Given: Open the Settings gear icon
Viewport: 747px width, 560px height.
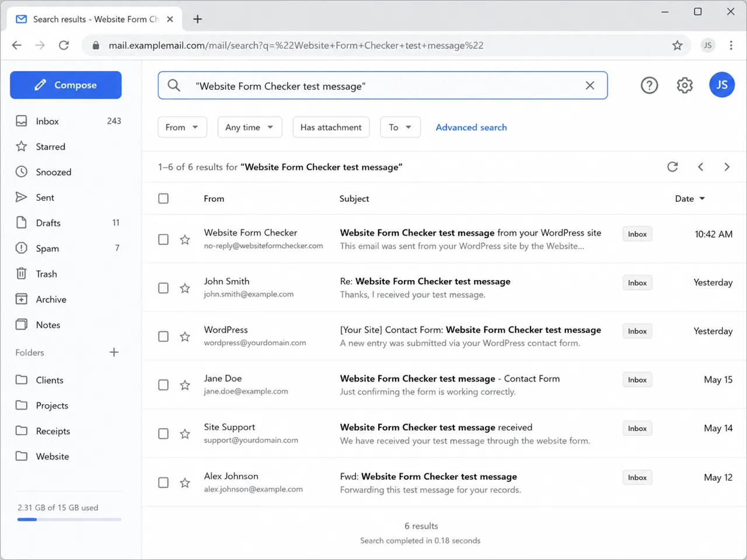Looking at the screenshot, I should pyautogui.click(x=685, y=86).
